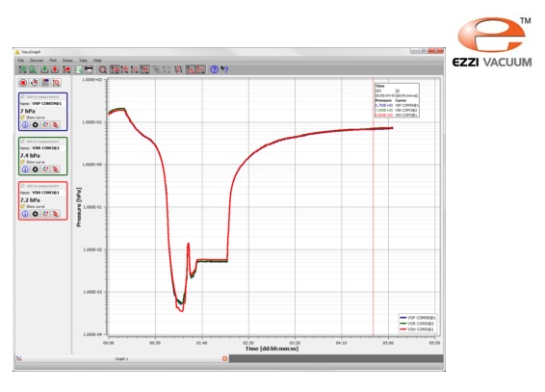
Task: Start recording with the red record button
Action: (23, 83)
